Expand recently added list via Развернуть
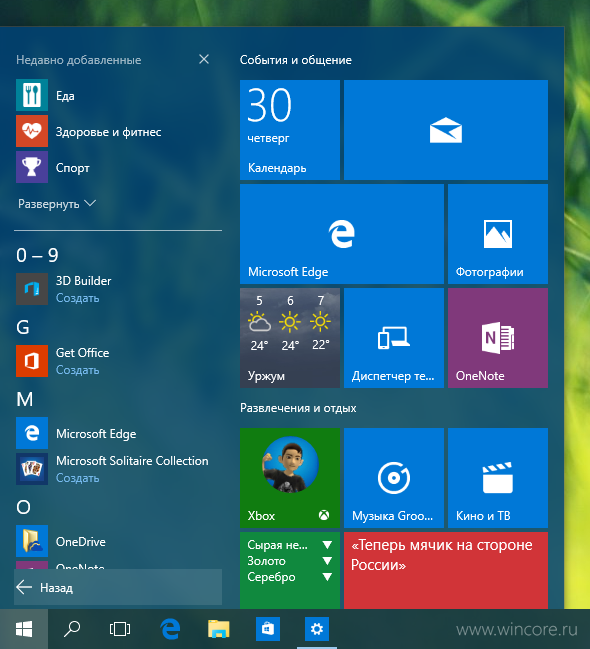Image resolution: width=590 pixels, height=649 pixels. point(57,204)
